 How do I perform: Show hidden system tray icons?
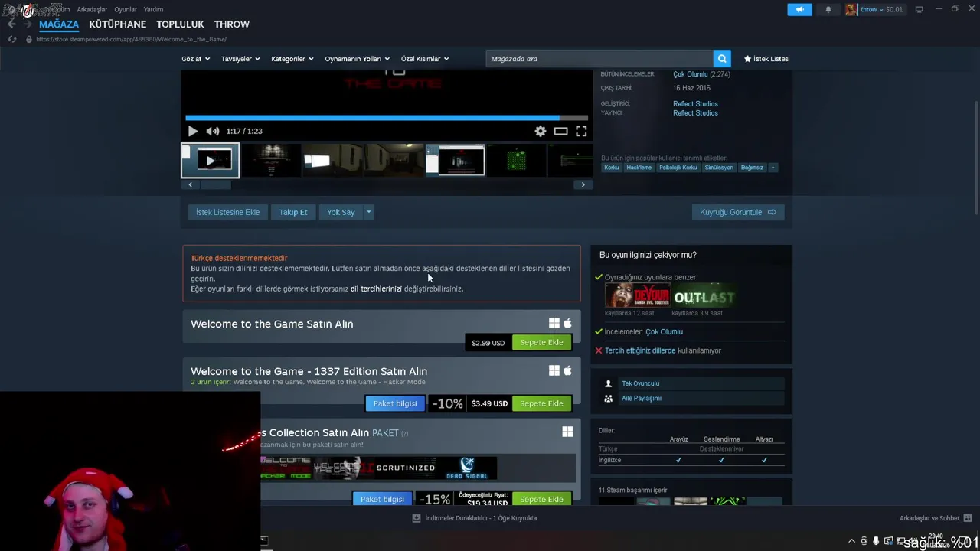pyautogui.click(x=851, y=541)
